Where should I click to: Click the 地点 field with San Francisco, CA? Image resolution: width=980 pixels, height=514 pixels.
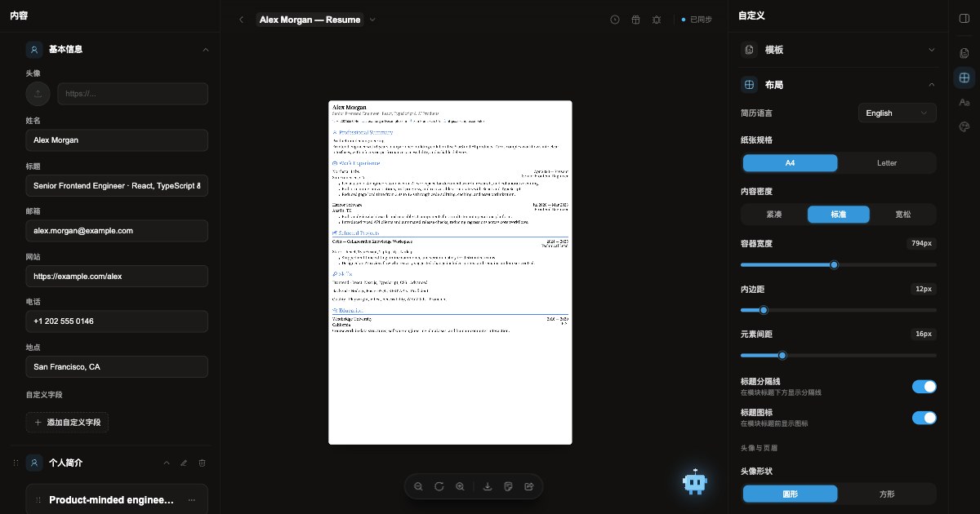coord(117,366)
